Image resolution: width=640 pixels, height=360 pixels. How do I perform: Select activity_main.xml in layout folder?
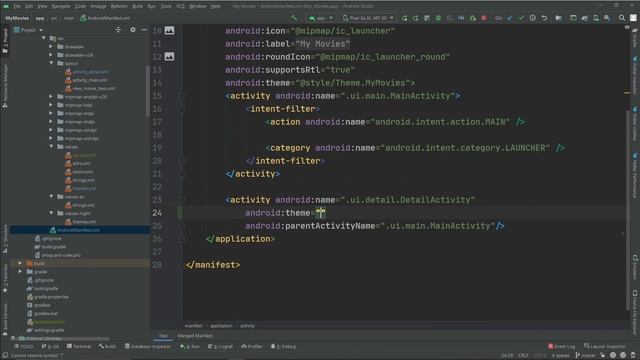click(x=89, y=80)
